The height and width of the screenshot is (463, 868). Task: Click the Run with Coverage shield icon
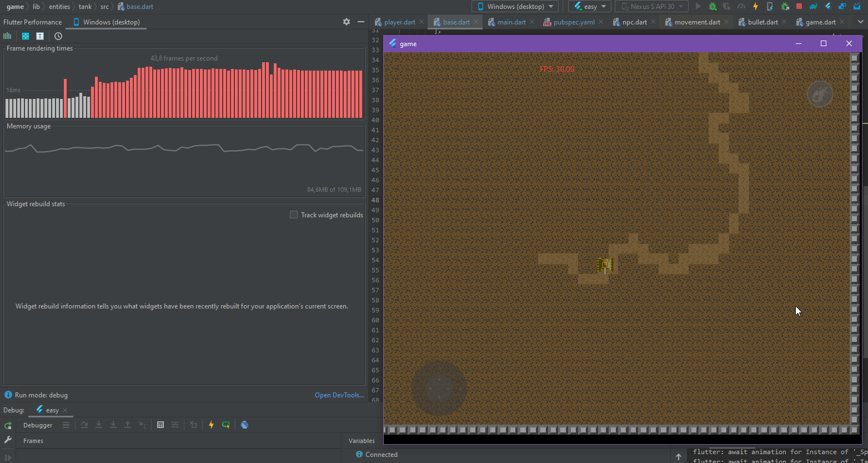(726, 7)
